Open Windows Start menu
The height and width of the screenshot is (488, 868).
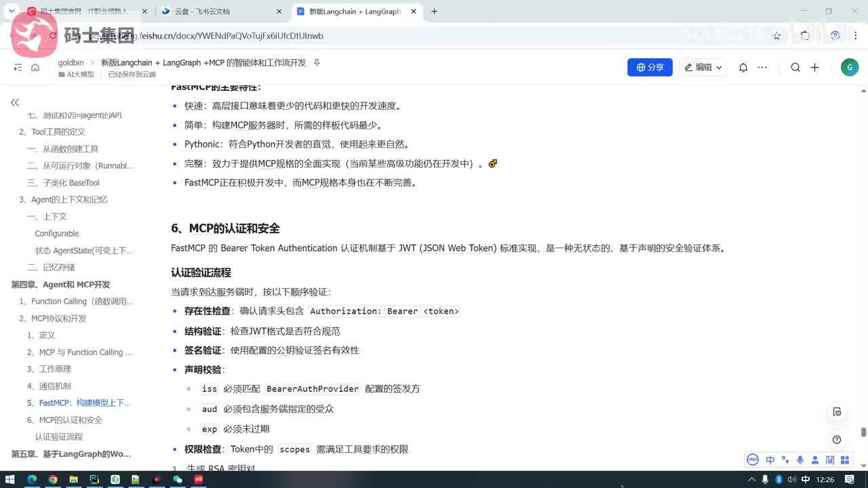(11, 479)
